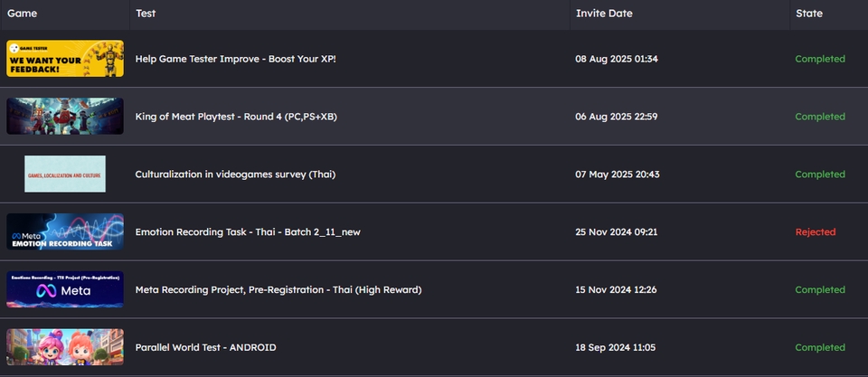Open King of Meat Playtest - Round 4
This screenshot has height=377, width=868.
point(237,117)
